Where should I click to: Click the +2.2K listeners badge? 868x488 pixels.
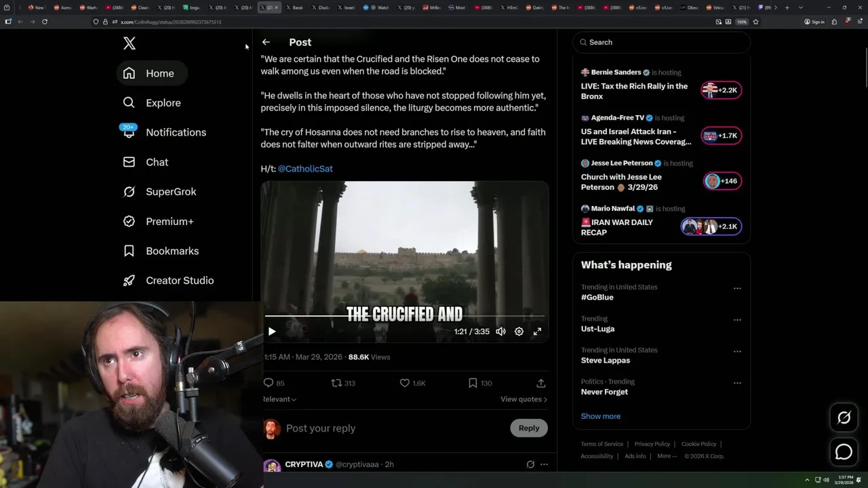point(722,90)
